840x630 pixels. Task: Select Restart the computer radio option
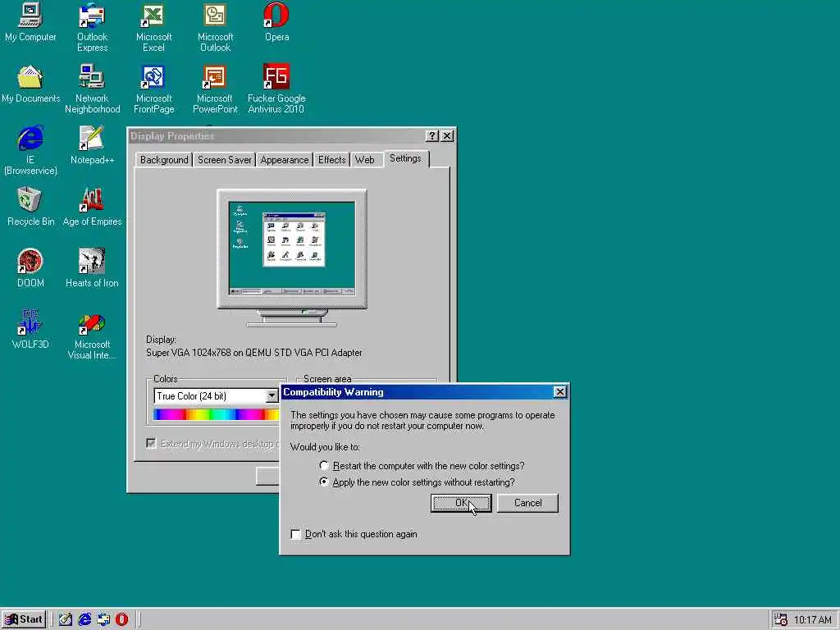coord(323,466)
